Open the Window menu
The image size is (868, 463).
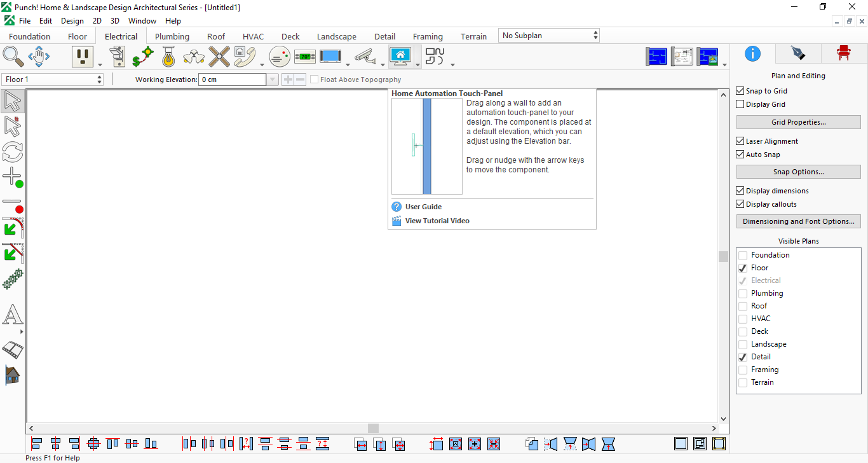142,21
